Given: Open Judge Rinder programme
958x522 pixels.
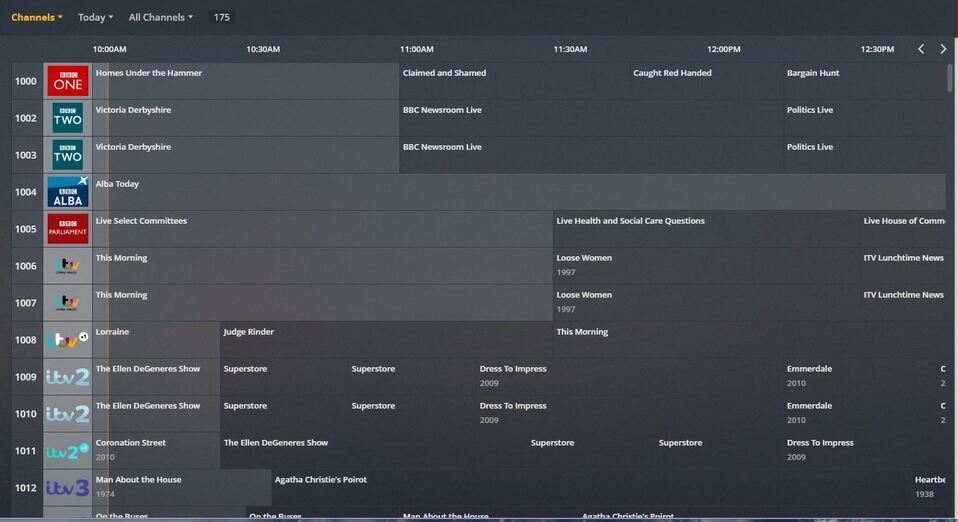Looking at the screenshot, I should coord(387,340).
